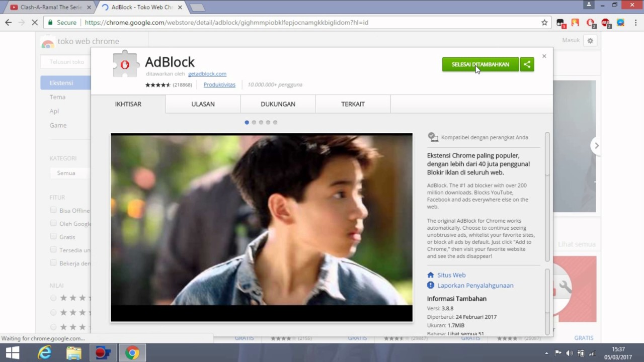Show hidden tray icons arrow
The width and height of the screenshot is (644, 362).
click(547, 353)
